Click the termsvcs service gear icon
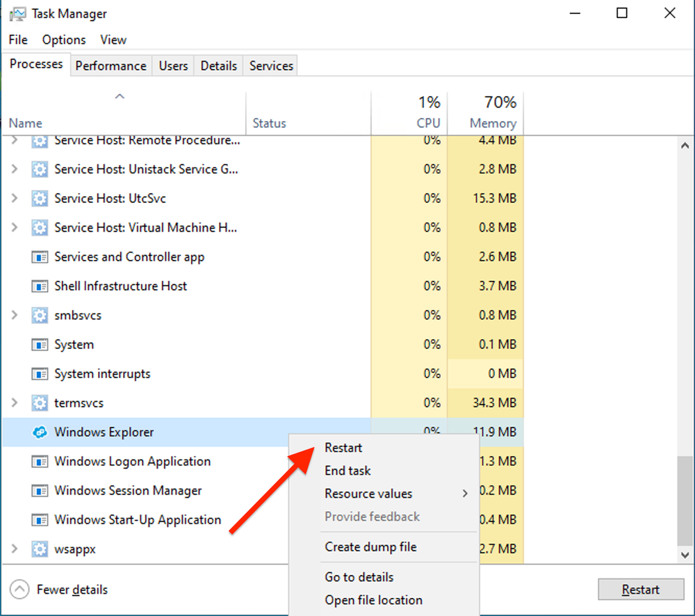Image resolution: width=695 pixels, height=616 pixels. coord(40,403)
